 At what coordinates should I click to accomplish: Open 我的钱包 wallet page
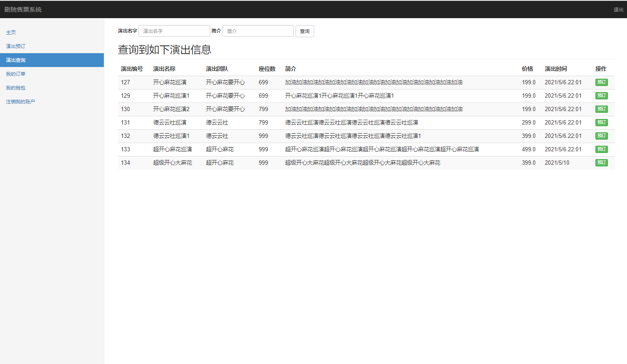pyautogui.click(x=16, y=87)
